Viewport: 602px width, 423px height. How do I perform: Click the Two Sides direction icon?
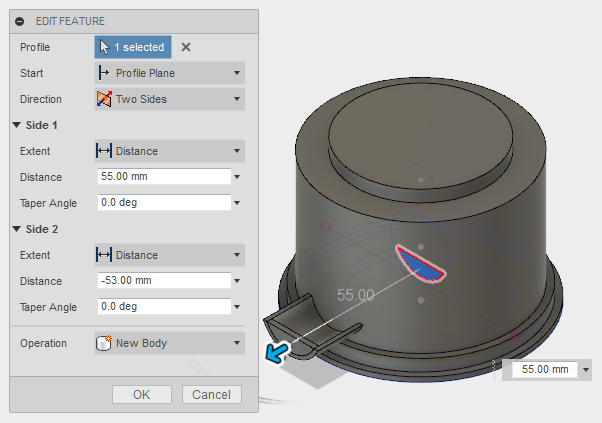tap(104, 99)
